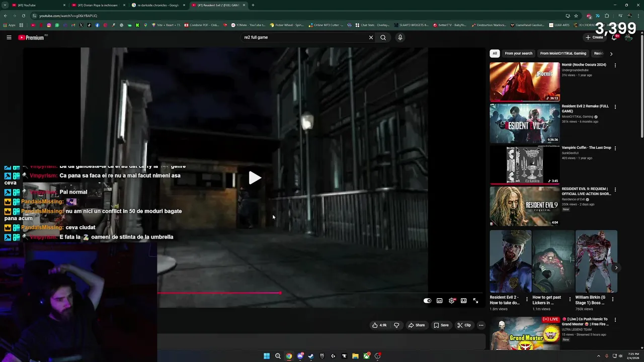Select the All filter chip
This screenshot has width=644, height=362.
point(495,53)
